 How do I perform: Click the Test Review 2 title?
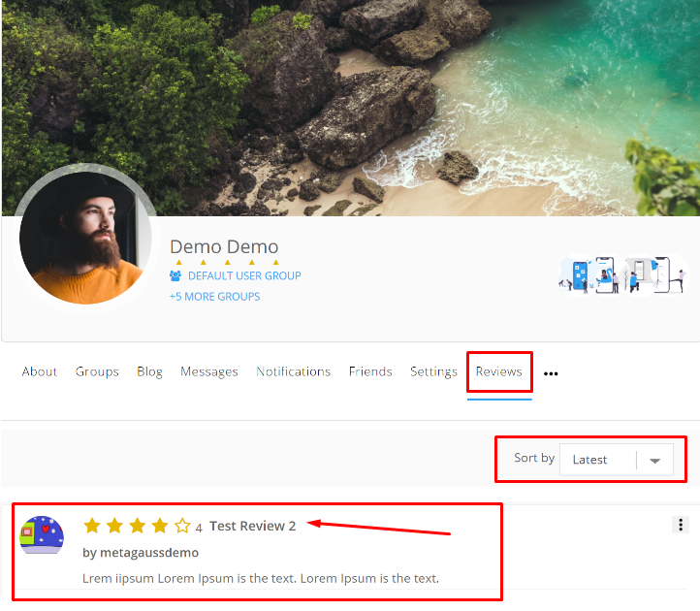click(253, 526)
